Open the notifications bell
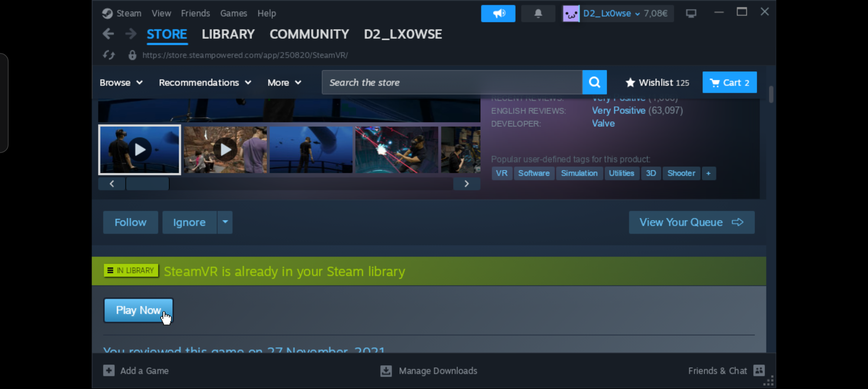This screenshot has width=868, height=389. coord(538,14)
